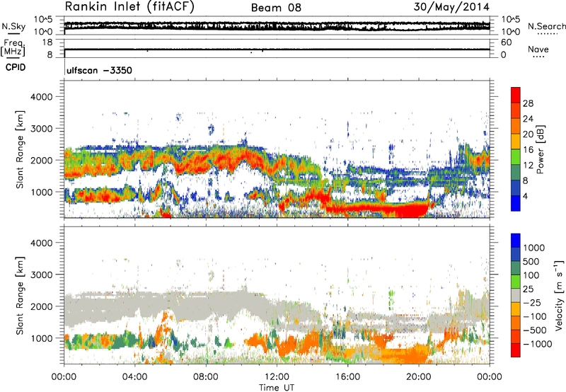
Task: Click the "12:00" time axis label
Action: click(277, 377)
